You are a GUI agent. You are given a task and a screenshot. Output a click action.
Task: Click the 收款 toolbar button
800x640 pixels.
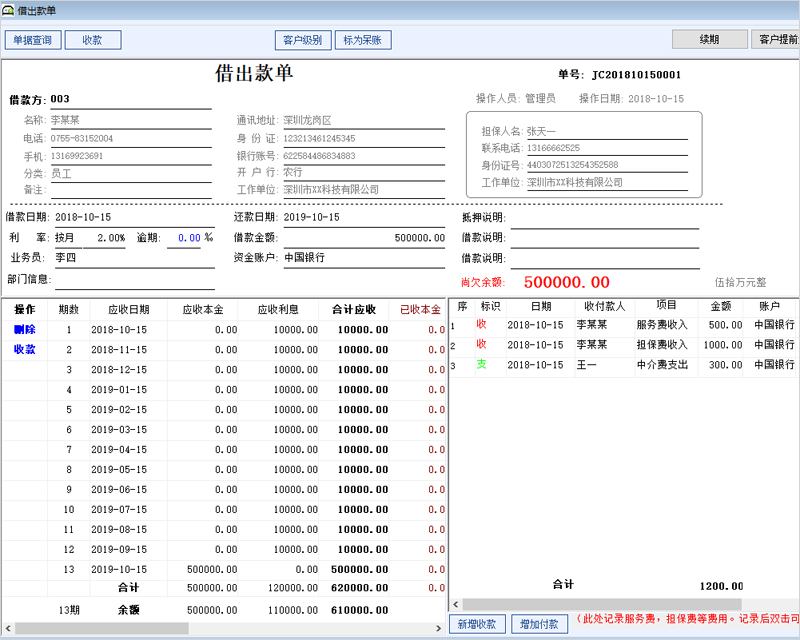(x=93, y=40)
